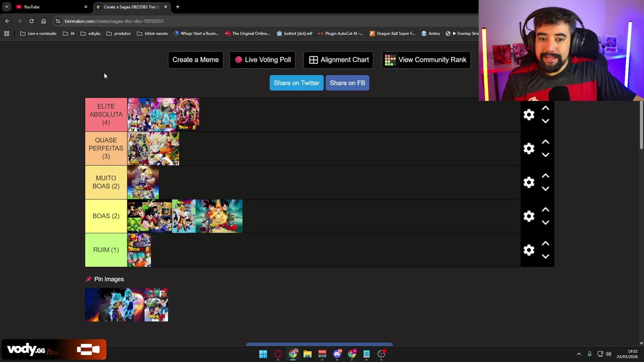This screenshot has height=362, width=644.
Task: Go back to previous page
Action: tap(7, 21)
